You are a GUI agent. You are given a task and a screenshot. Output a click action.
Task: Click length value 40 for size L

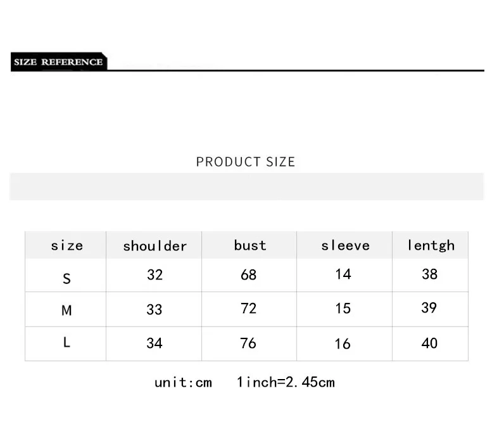[x=429, y=343]
